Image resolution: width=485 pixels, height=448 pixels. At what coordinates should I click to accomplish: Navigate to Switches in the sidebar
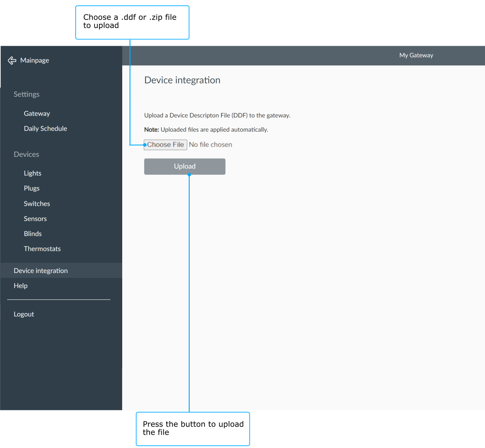tap(37, 204)
